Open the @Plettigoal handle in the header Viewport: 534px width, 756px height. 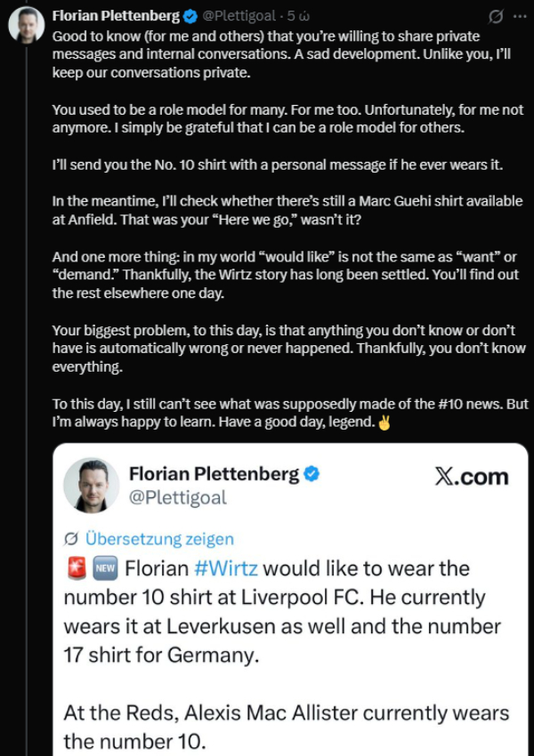(x=239, y=16)
